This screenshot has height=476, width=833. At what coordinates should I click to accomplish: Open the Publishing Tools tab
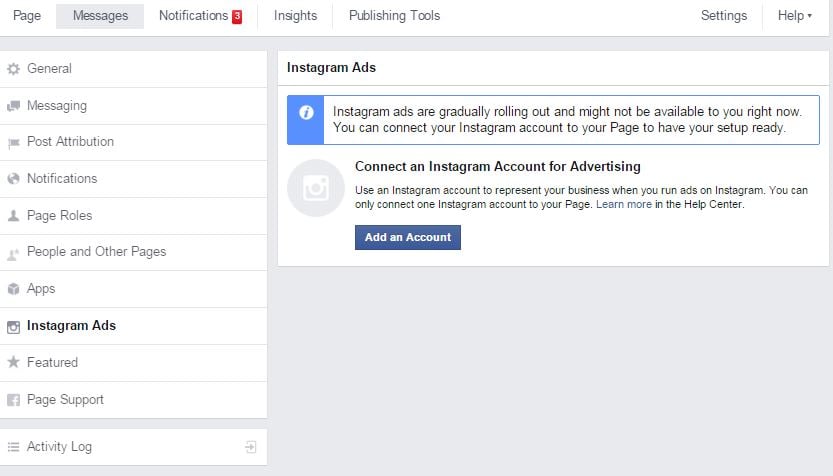394,16
